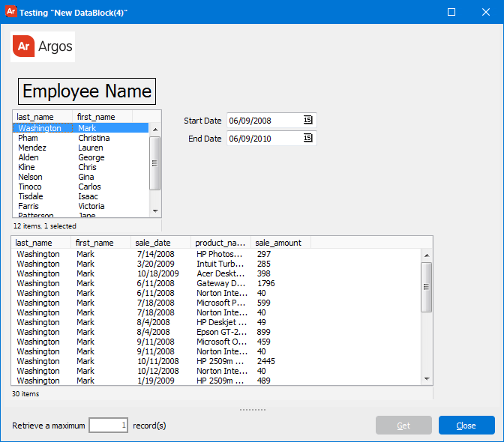Click the Argos logo image

click(43, 46)
